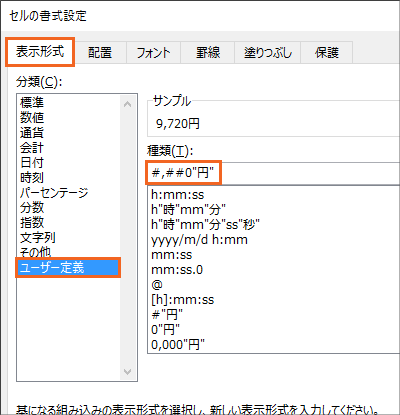Choose 通貨 category
The width and height of the screenshot is (400, 415).
32,133
